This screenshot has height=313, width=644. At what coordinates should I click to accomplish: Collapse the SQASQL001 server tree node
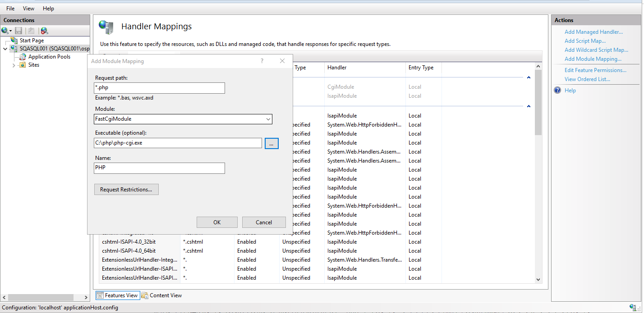click(5, 49)
